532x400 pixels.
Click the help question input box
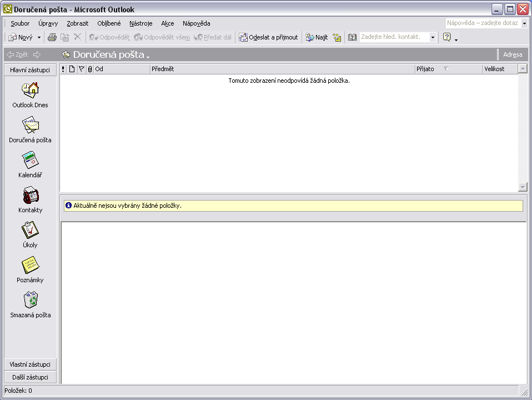[483, 23]
